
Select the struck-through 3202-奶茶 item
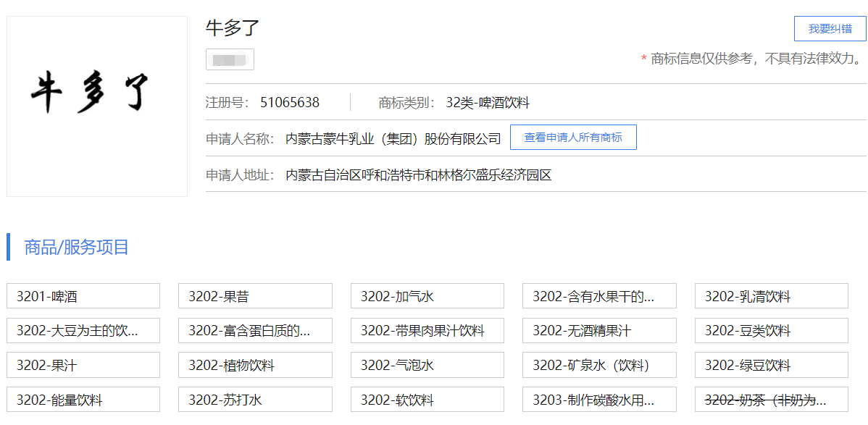[772, 400]
